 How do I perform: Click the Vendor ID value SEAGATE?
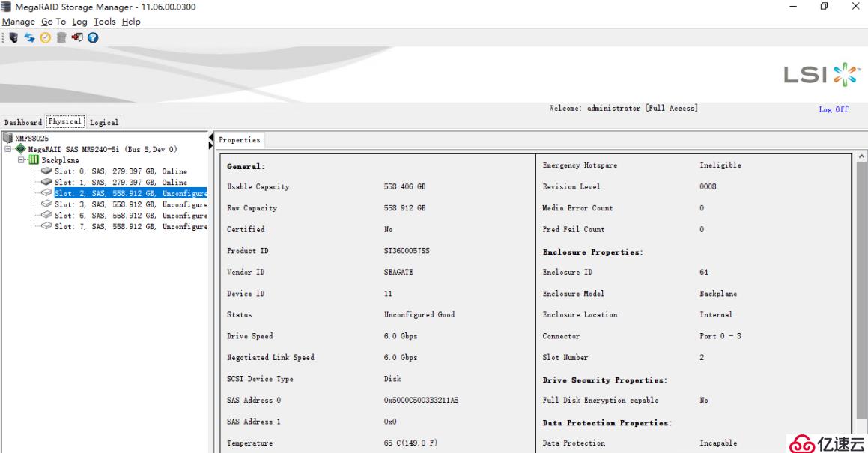(398, 272)
